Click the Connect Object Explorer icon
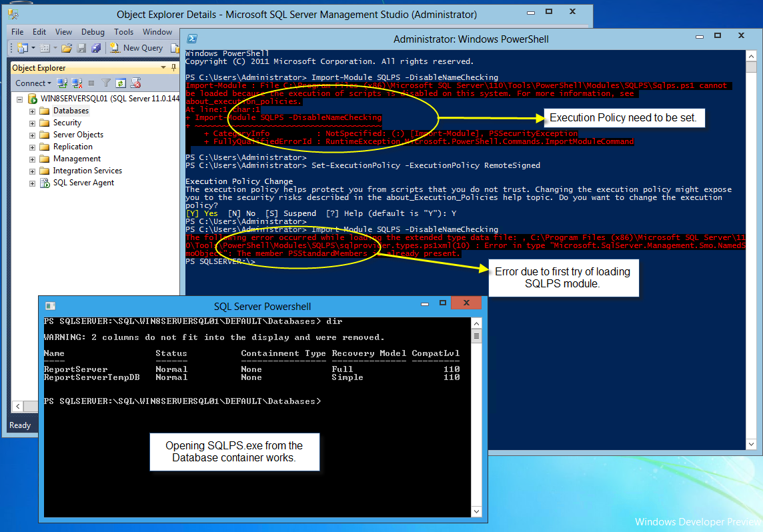Viewport: 763px width, 532px height. coord(62,83)
